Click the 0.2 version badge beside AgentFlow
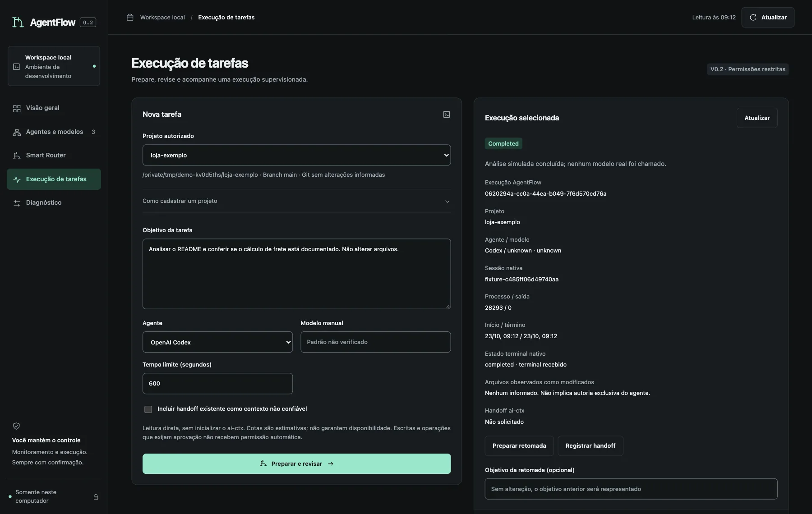 (x=88, y=22)
